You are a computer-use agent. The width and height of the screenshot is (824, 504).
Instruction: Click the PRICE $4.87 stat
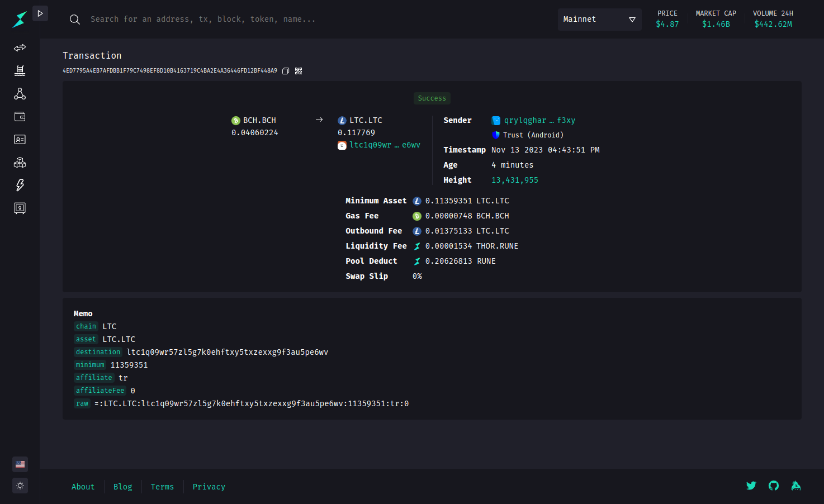[x=667, y=19]
